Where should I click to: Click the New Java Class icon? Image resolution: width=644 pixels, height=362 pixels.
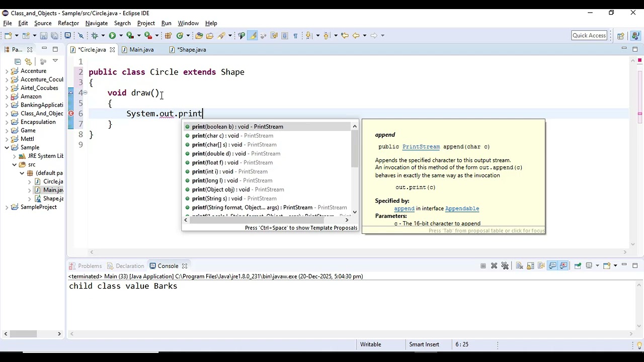coord(180,36)
